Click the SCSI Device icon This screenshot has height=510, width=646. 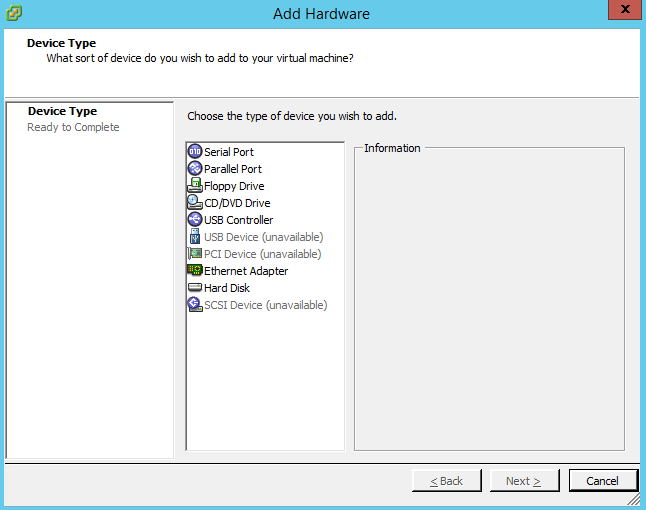(195, 304)
